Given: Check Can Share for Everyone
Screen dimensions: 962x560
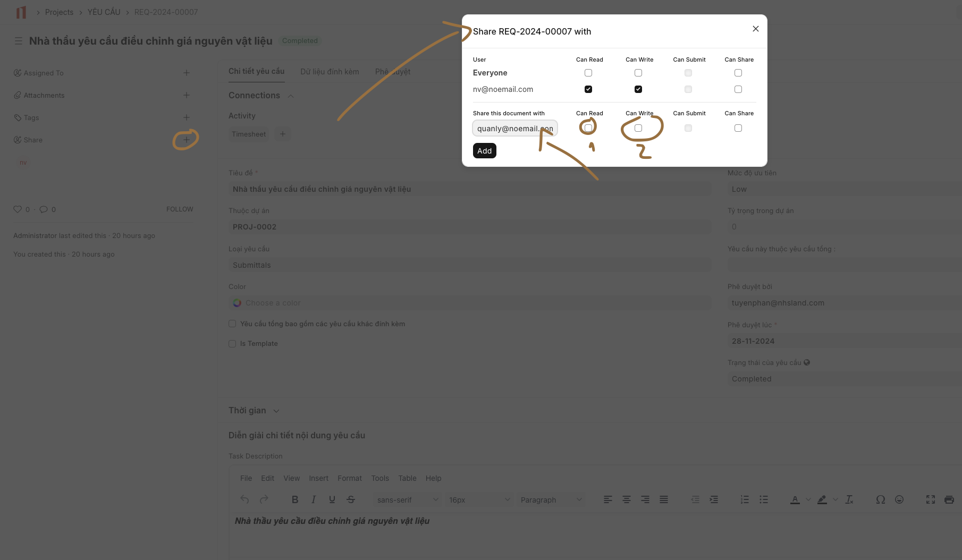Looking at the screenshot, I should (738, 73).
